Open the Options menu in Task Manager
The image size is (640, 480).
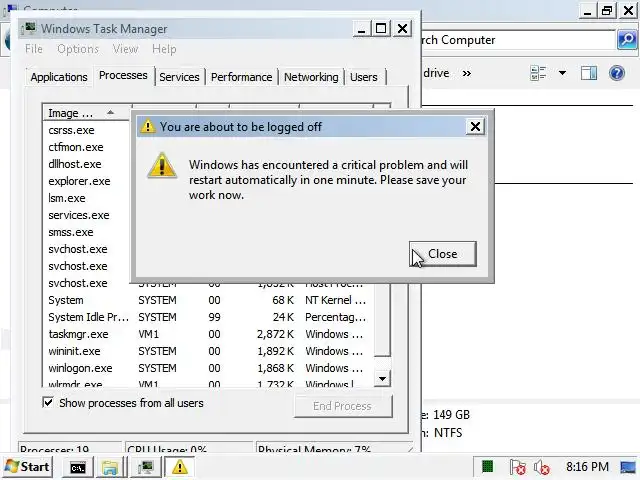click(x=78, y=49)
